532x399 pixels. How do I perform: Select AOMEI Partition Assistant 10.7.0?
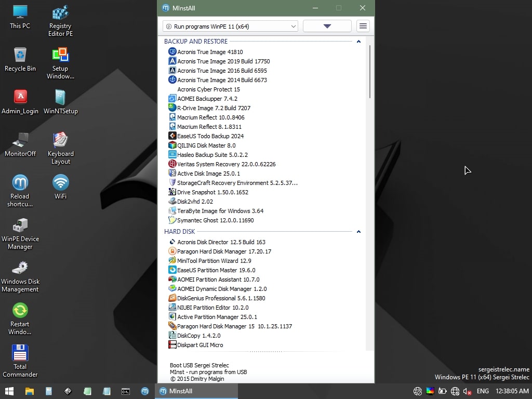pyautogui.click(x=218, y=280)
